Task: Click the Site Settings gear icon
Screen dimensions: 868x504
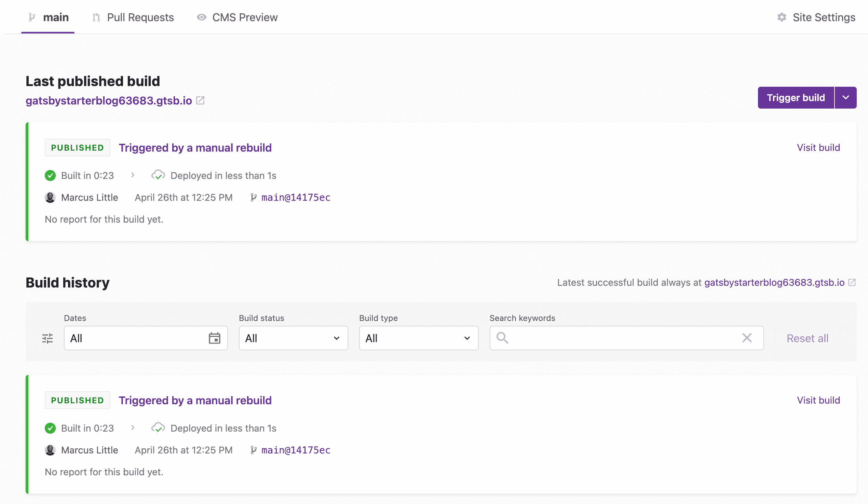Action: point(782,17)
